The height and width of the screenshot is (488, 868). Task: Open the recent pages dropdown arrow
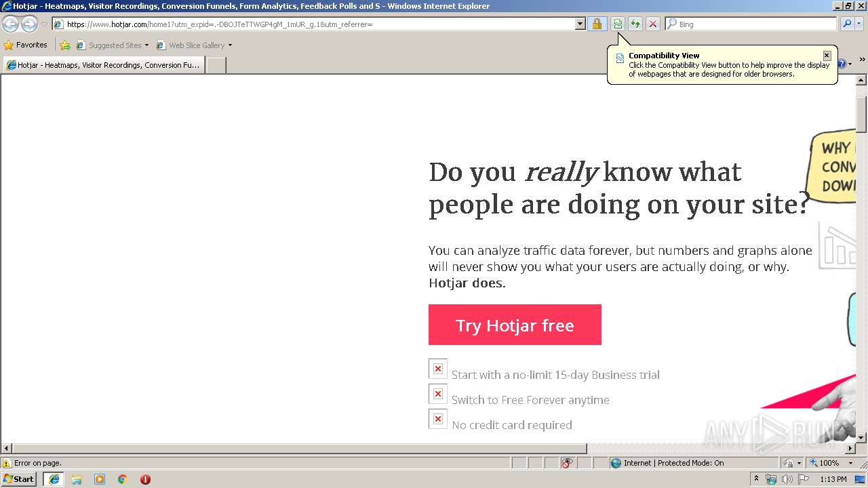[x=44, y=24]
